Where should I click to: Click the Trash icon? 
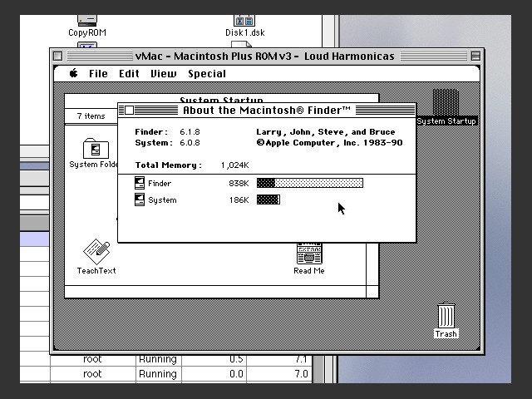446,318
